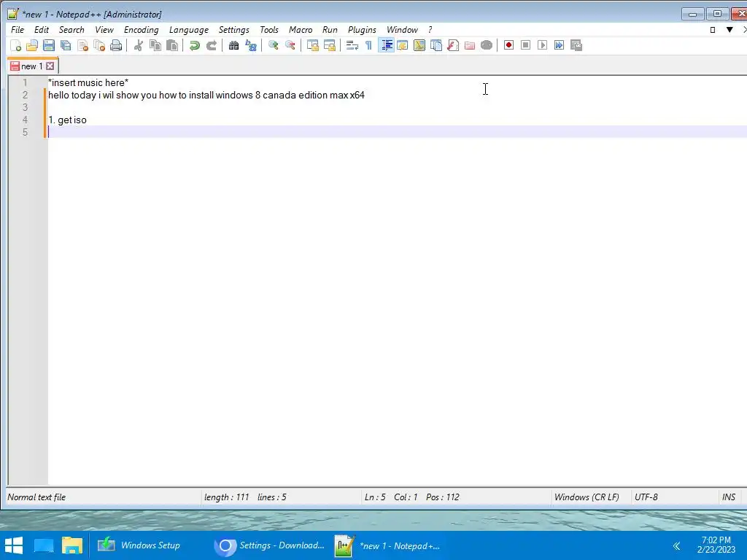The height and width of the screenshot is (560, 747).
Task: Open the tab list dropdown arrow
Action: pos(729,29)
